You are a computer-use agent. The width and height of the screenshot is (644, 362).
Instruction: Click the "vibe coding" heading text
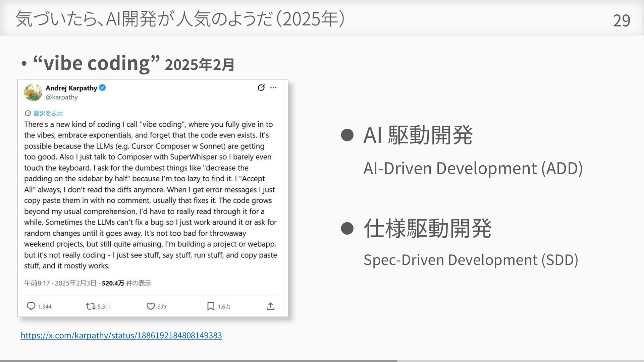(x=96, y=63)
